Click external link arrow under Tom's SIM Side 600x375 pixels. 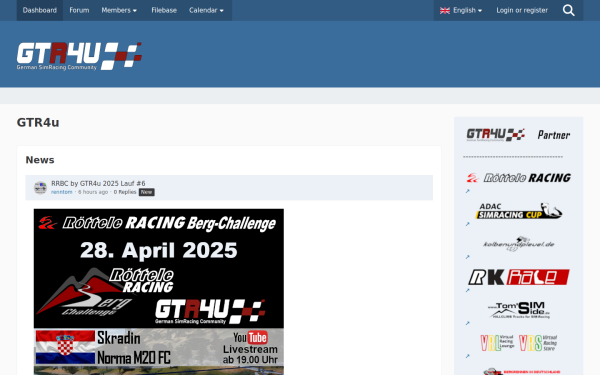pyautogui.click(x=467, y=323)
